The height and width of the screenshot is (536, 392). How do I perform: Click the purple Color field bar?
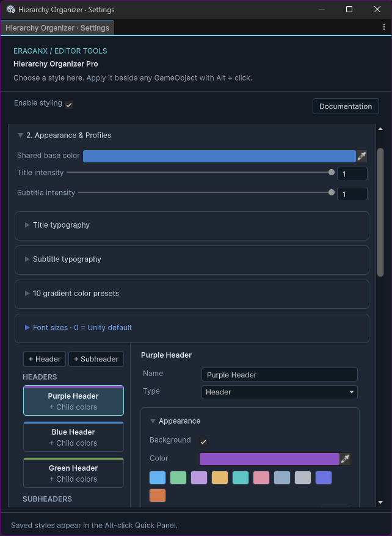[269, 459]
